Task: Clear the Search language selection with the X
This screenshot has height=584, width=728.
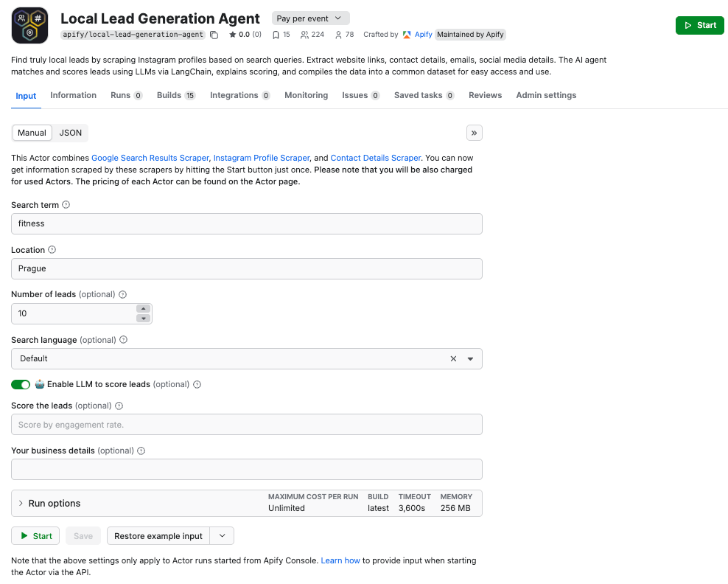Action: (455, 358)
